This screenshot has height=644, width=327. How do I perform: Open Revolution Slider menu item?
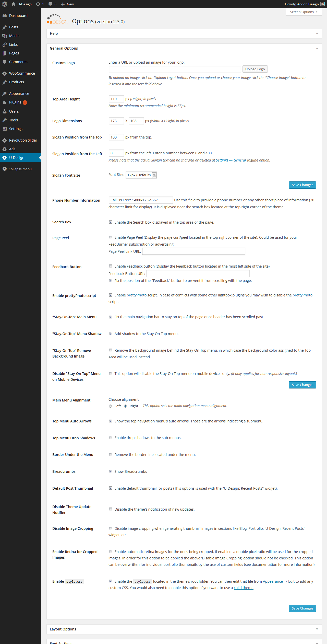(x=23, y=140)
